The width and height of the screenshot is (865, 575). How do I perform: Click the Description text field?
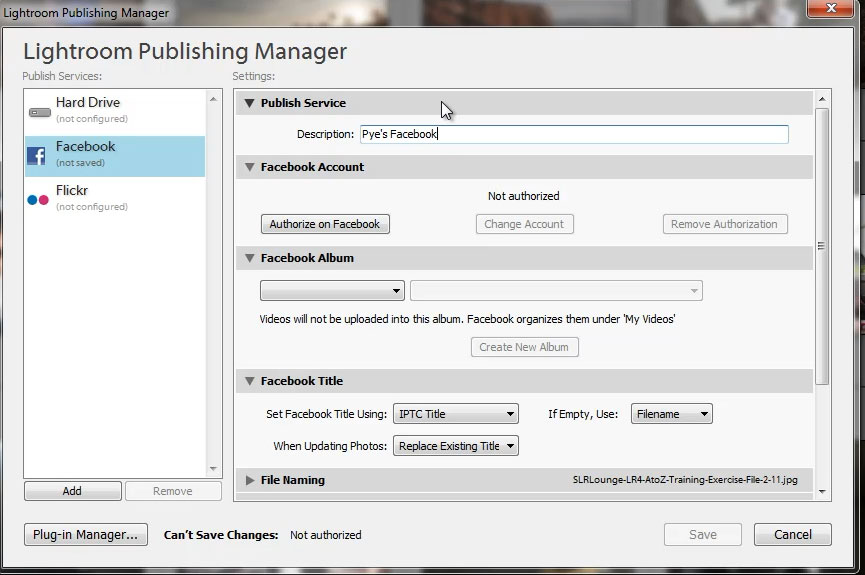[574, 134]
